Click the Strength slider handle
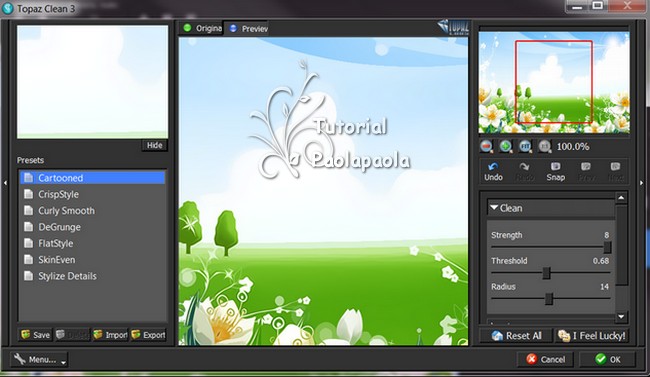This screenshot has width=650, height=377. tap(607, 248)
